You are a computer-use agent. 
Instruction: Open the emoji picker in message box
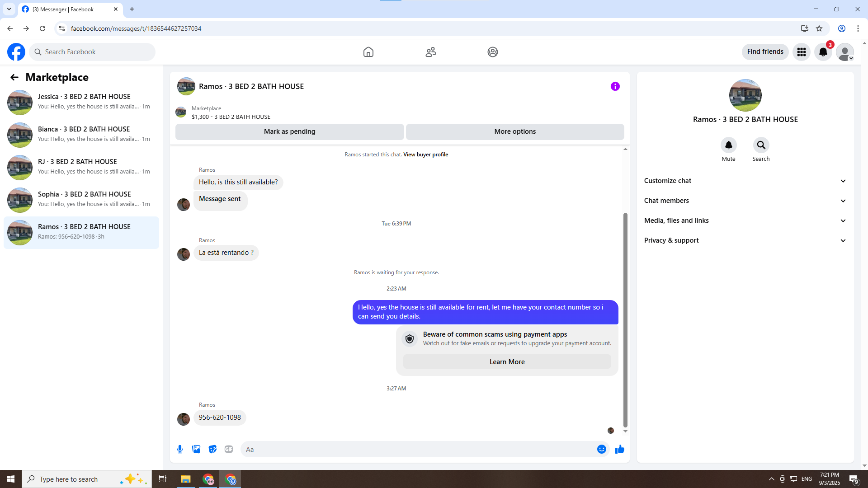[x=601, y=449]
